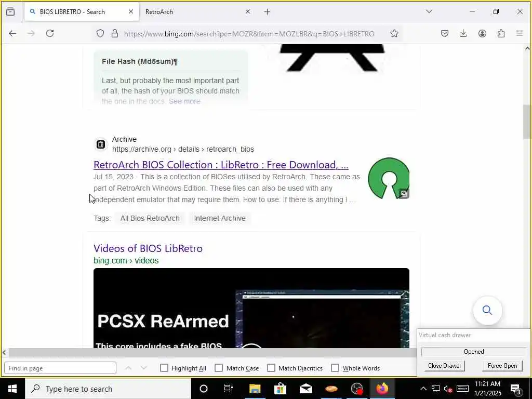
Task: Show hidden system tray icons
Action: (423, 389)
